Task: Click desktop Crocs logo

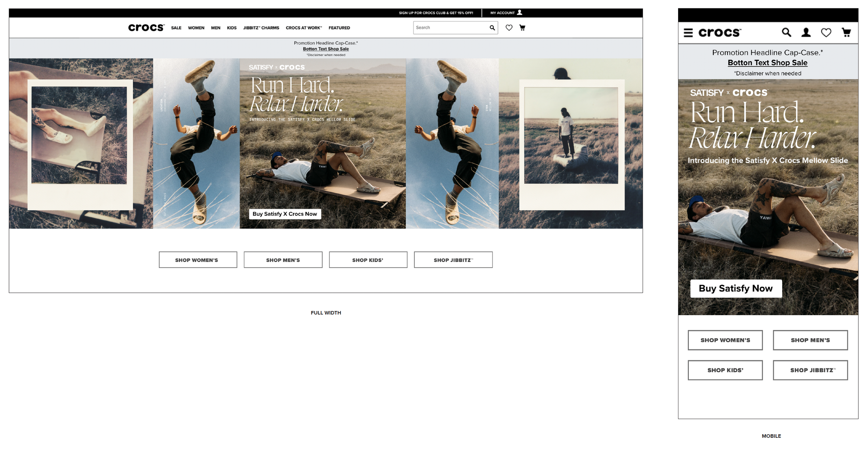Action: (x=146, y=28)
